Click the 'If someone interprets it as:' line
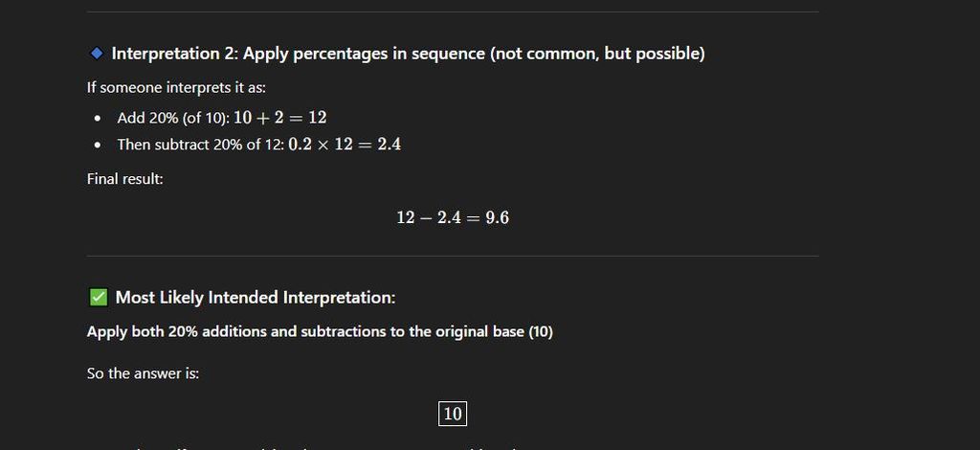The image size is (980, 450). [x=176, y=87]
